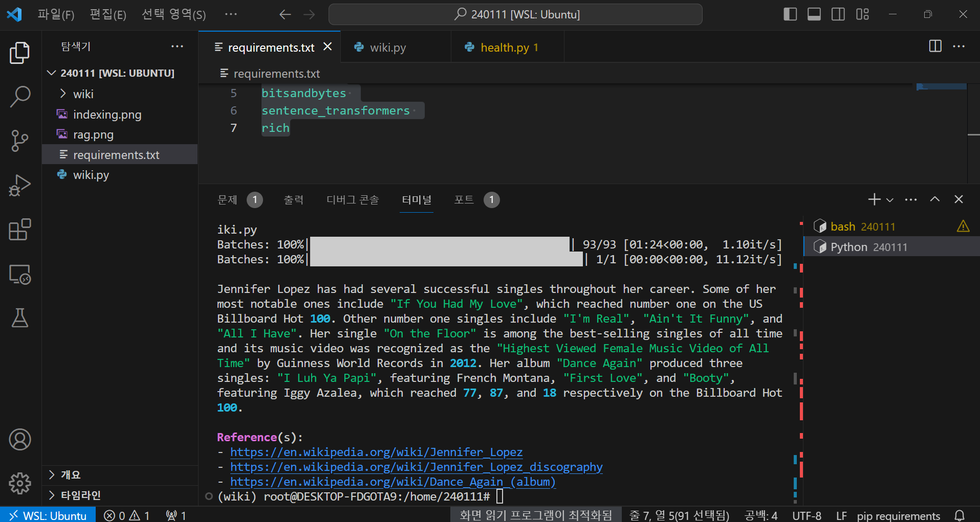Screen dimensions: 980x522
Task: Toggle the primary sidebar visibility
Action: [790, 14]
